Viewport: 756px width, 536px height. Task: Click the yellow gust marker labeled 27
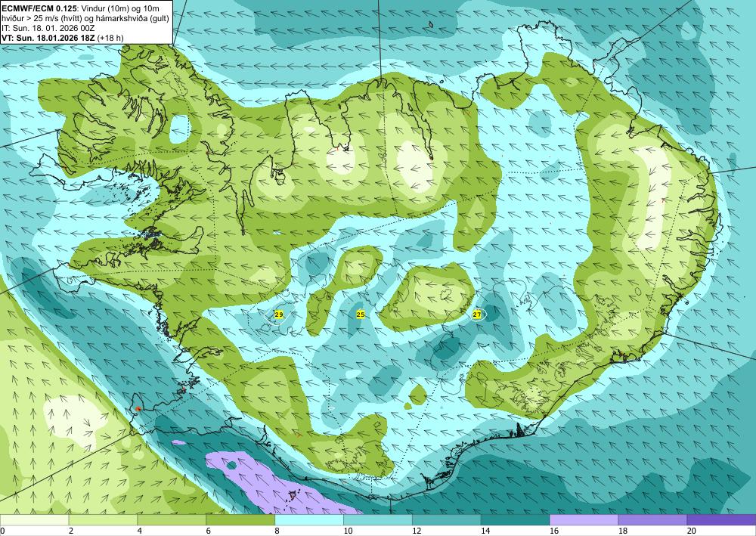(x=477, y=314)
